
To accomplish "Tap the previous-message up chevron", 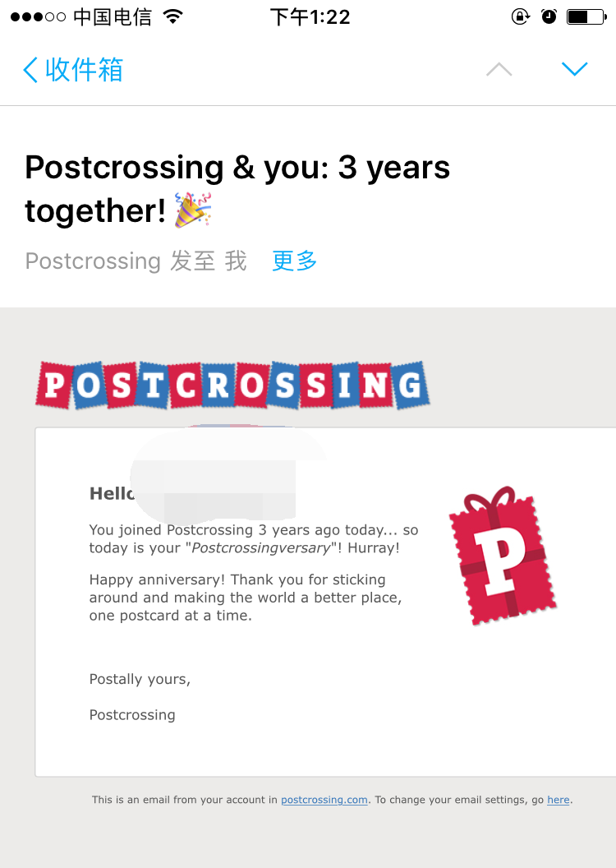I will (499, 69).
